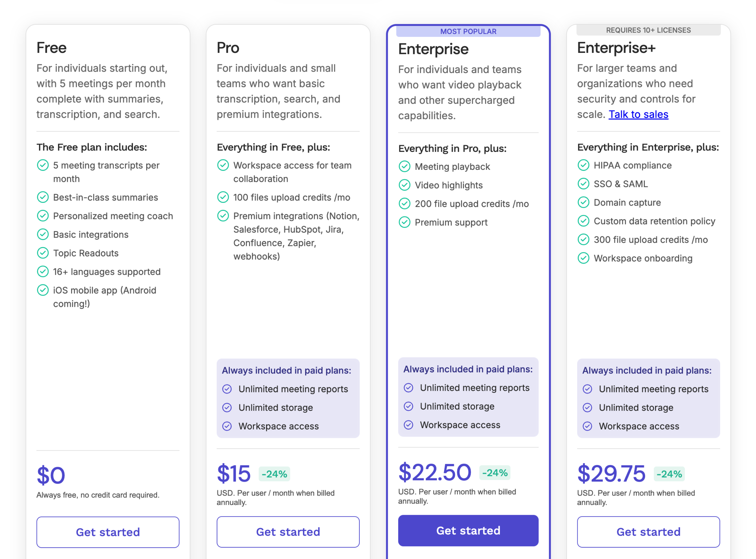Click "Get started" under the Free plan
756x559 pixels.
click(x=108, y=532)
